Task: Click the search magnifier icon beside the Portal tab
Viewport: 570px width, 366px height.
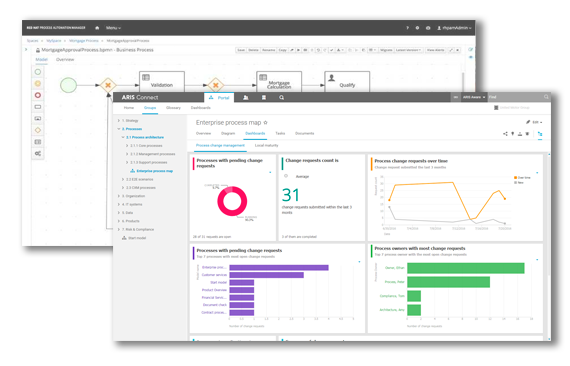Action: click(x=281, y=97)
